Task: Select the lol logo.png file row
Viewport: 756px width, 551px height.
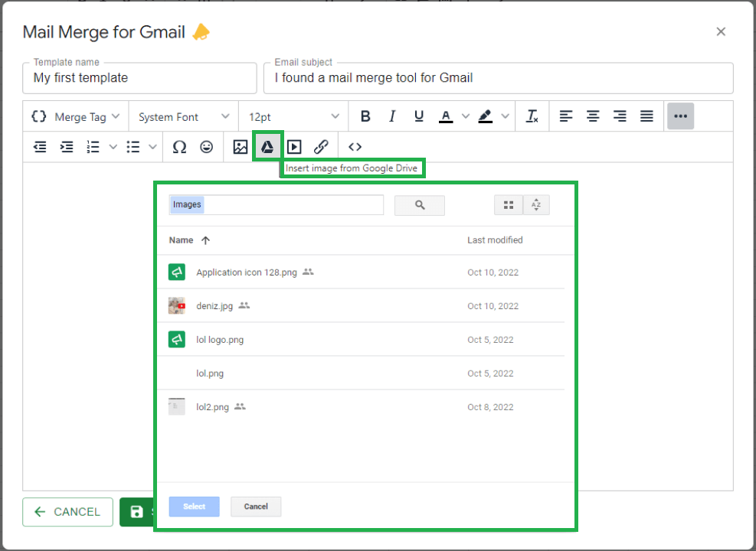Action: tap(361, 340)
